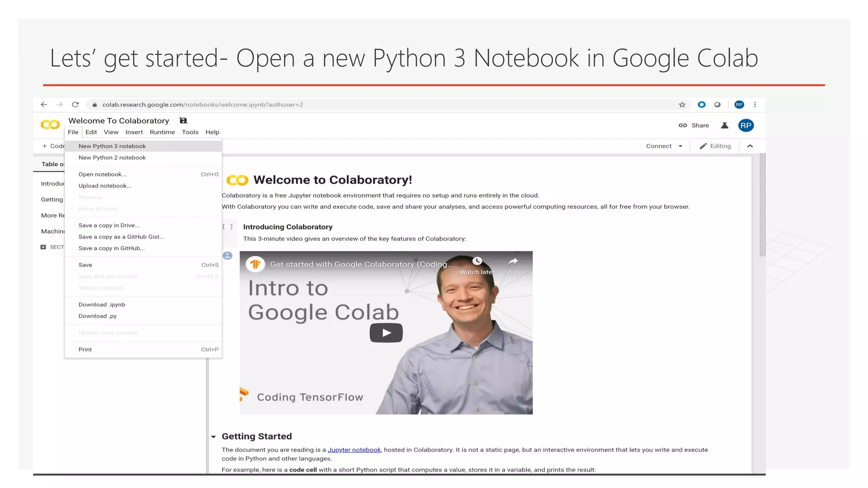868x488 pixels.
Task: Open the large RP account avatar
Action: pos(746,125)
